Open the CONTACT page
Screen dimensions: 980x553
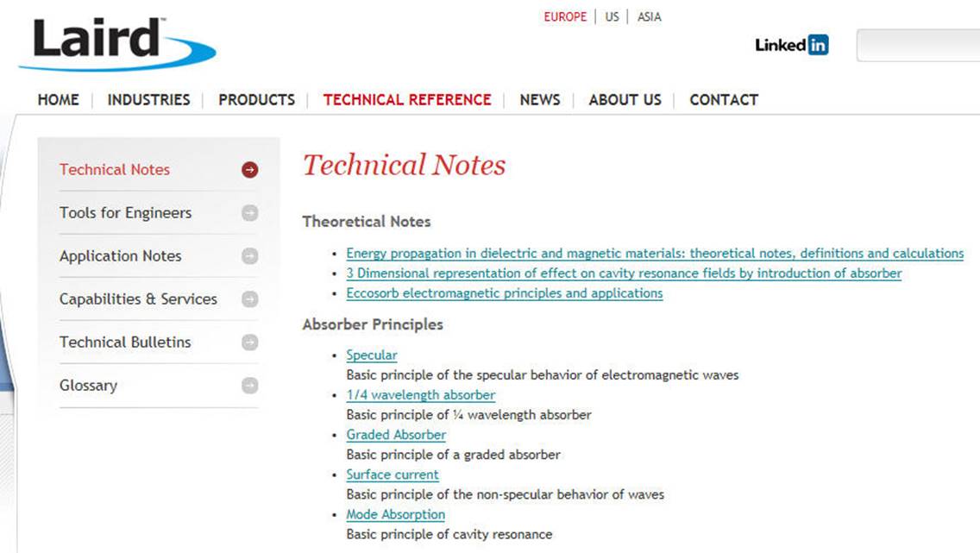tap(724, 100)
